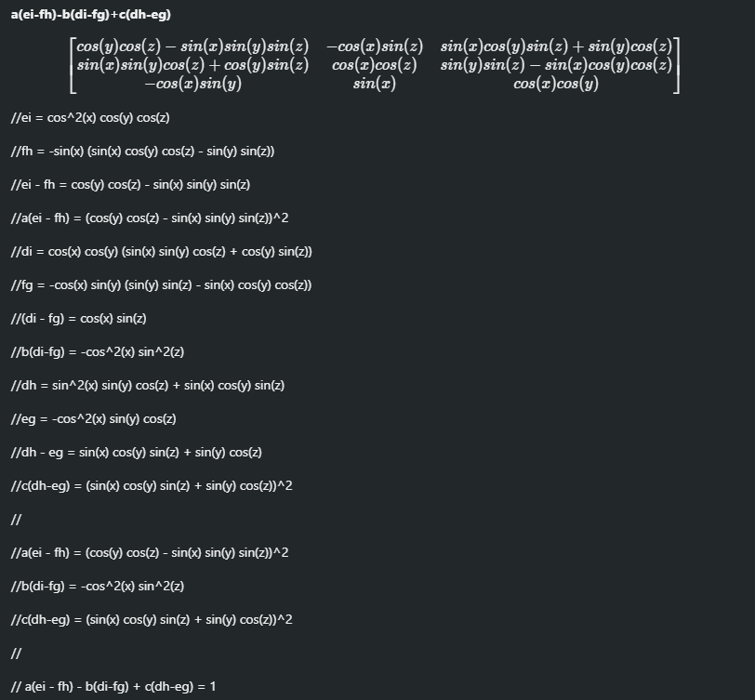
Task: Select the //dh - eg = comment line
Action: (136, 453)
